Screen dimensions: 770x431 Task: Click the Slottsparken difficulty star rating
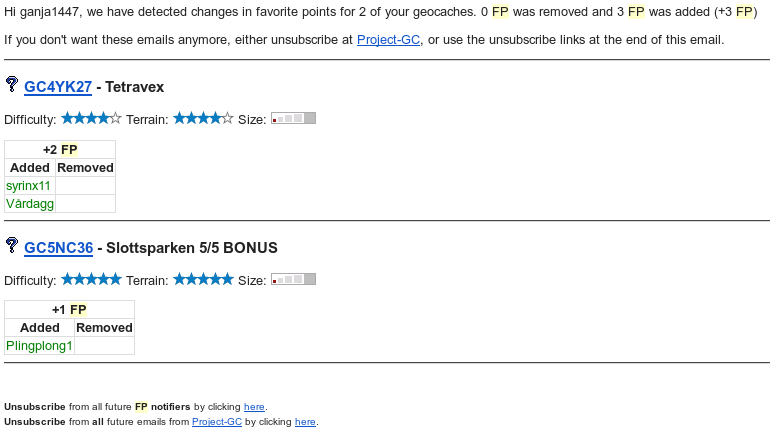point(91,279)
